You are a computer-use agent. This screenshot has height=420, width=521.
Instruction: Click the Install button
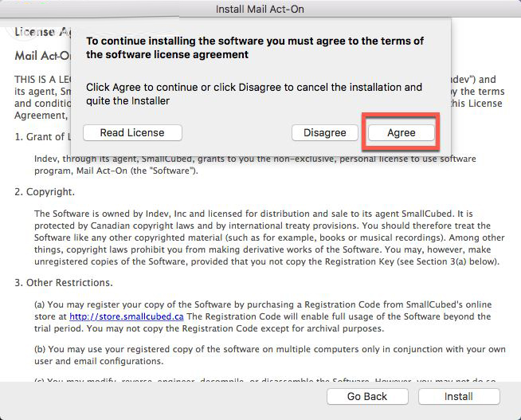point(459,396)
